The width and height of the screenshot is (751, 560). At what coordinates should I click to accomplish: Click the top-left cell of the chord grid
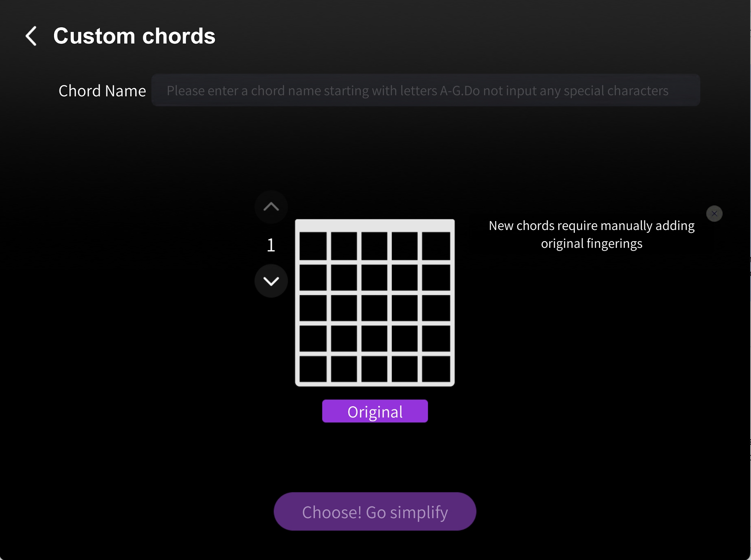tap(314, 246)
